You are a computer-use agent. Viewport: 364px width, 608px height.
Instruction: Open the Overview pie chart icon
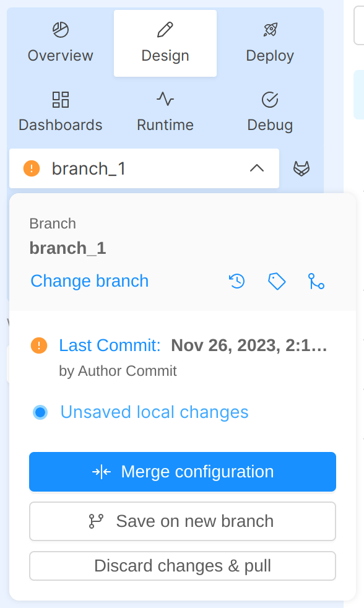60,30
